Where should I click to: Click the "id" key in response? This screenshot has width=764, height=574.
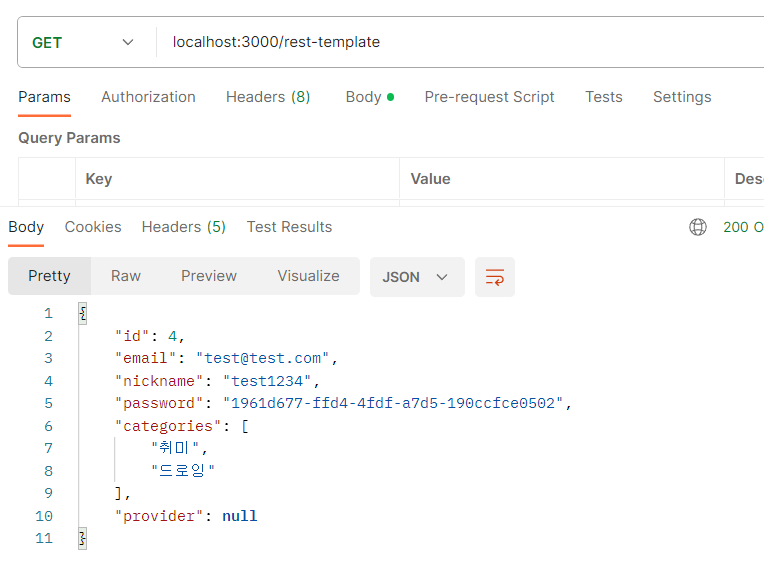pos(132,336)
